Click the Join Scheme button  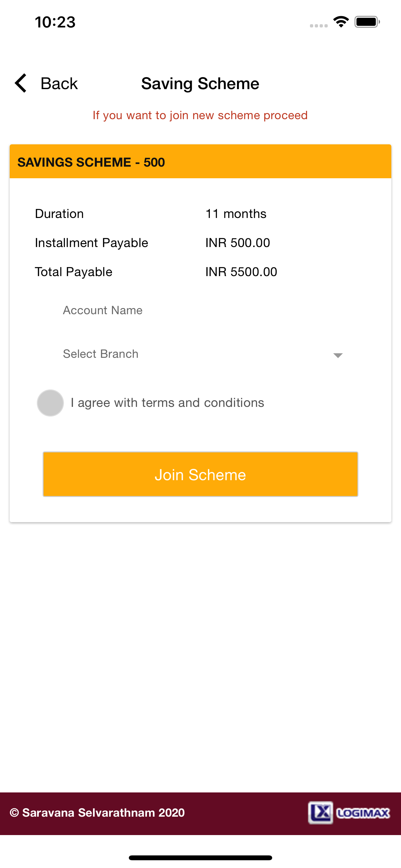coord(200,474)
